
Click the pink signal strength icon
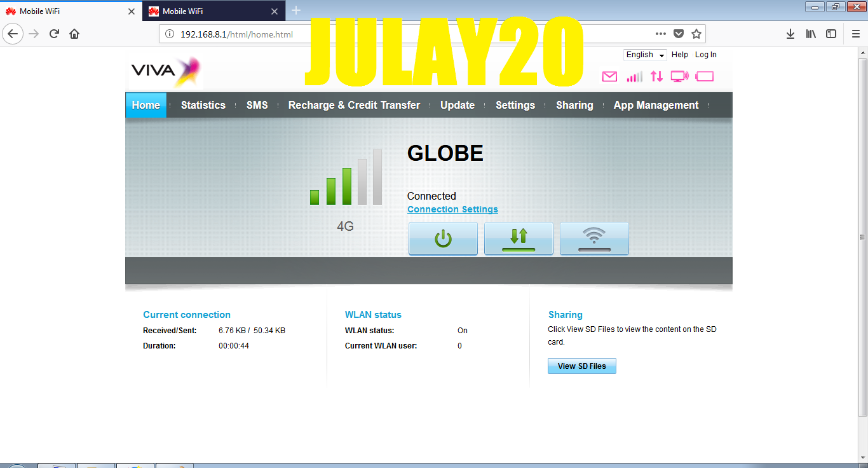[x=634, y=77]
